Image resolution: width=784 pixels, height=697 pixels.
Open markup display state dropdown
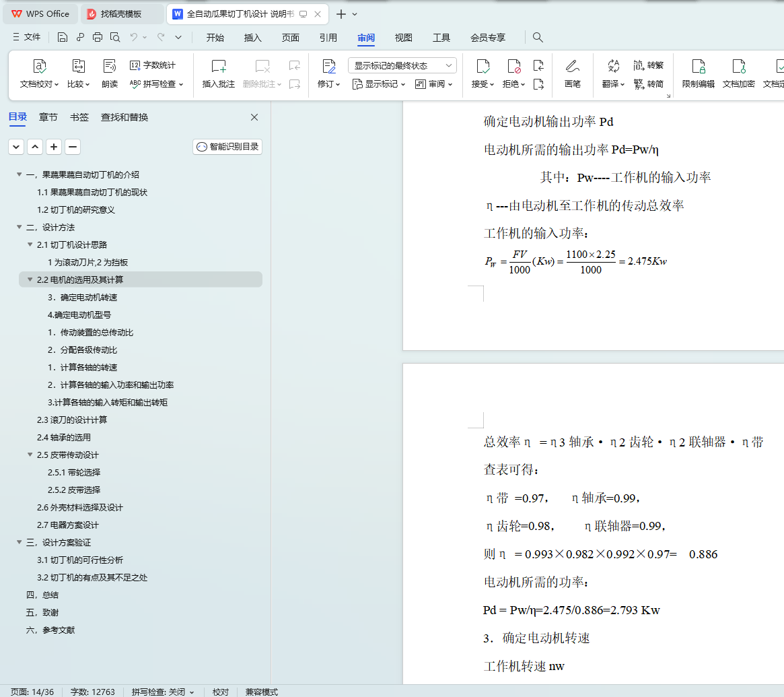(x=402, y=65)
